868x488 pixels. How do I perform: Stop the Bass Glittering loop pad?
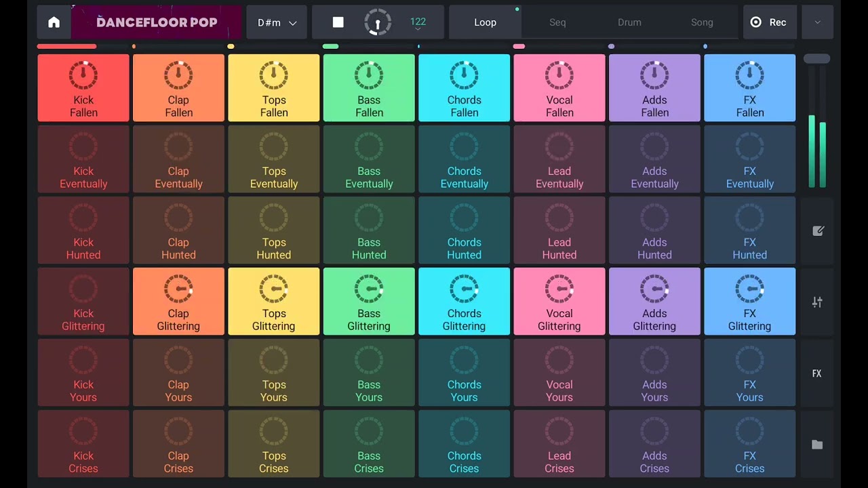pyautogui.click(x=369, y=302)
